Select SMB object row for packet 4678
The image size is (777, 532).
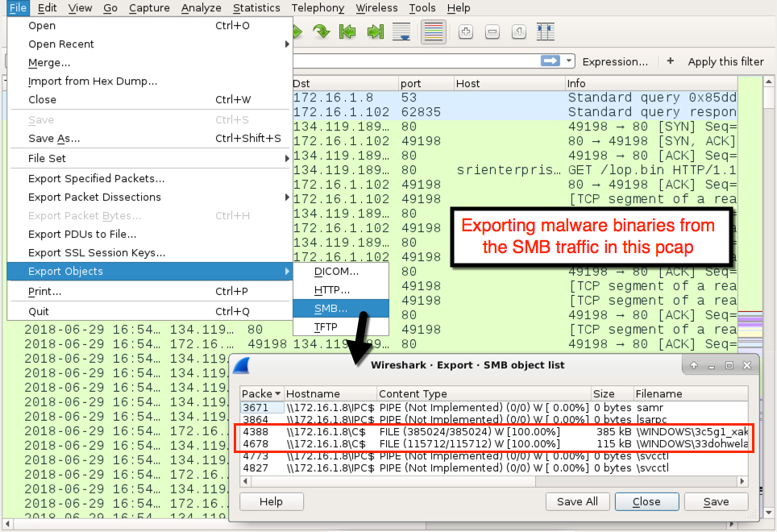pos(493,444)
